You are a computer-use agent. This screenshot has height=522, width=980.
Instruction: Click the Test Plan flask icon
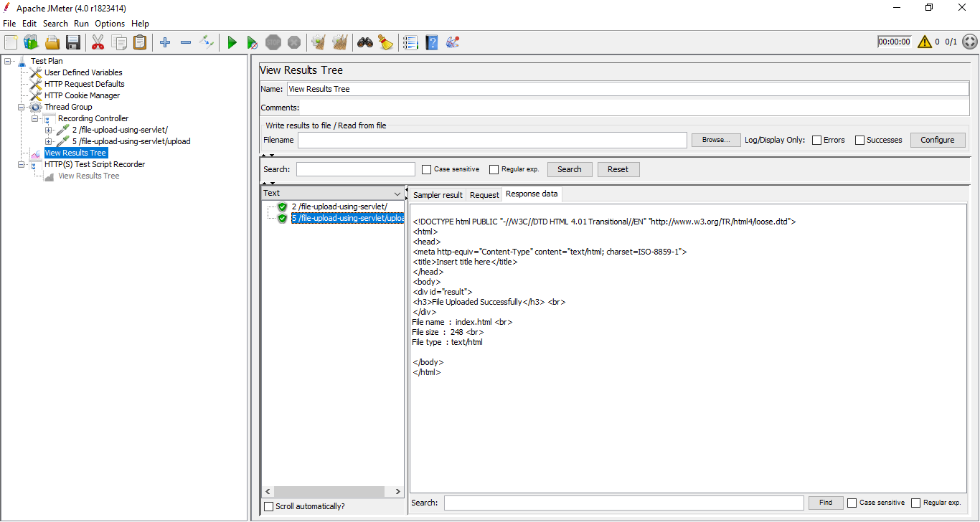(x=22, y=61)
